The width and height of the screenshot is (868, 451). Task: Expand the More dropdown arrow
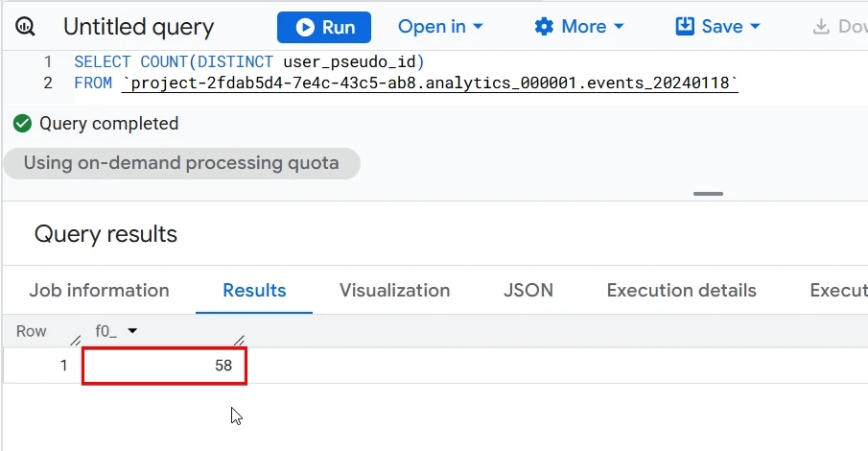coord(620,26)
